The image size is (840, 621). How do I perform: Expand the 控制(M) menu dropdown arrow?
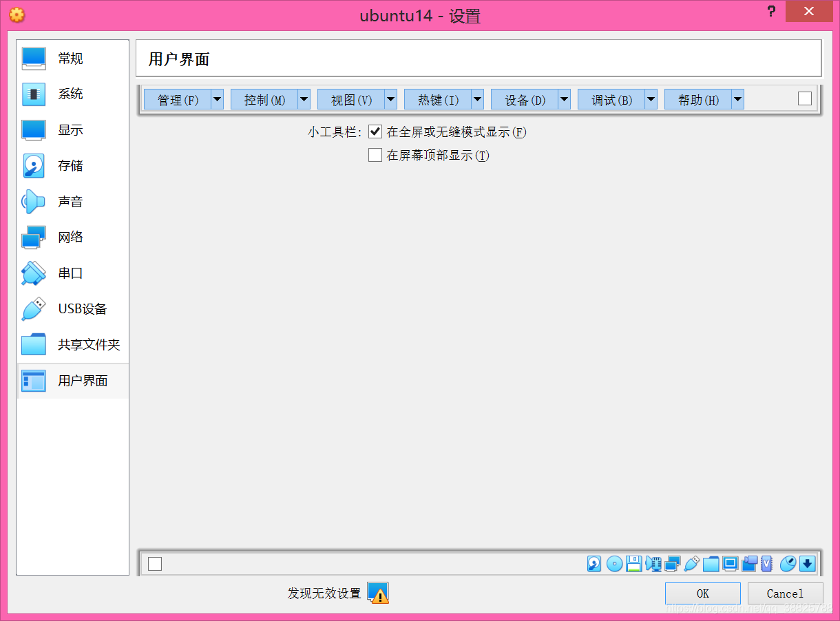click(x=304, y=99)
